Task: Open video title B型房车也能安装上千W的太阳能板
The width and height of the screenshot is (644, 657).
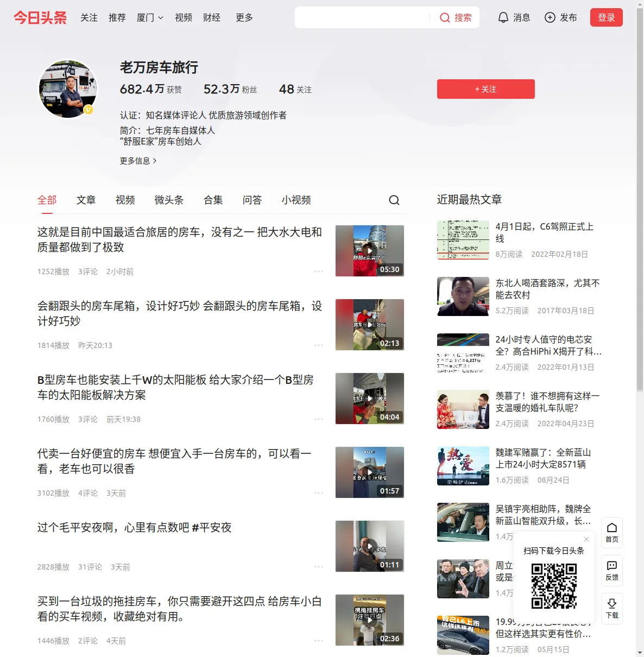Action: coord(175,387)
